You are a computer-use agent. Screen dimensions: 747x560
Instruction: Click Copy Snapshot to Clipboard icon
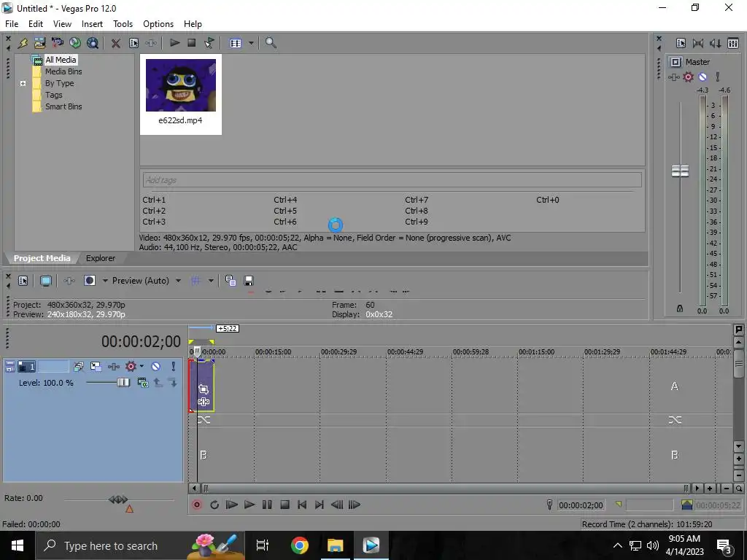(x=231, y=281)
